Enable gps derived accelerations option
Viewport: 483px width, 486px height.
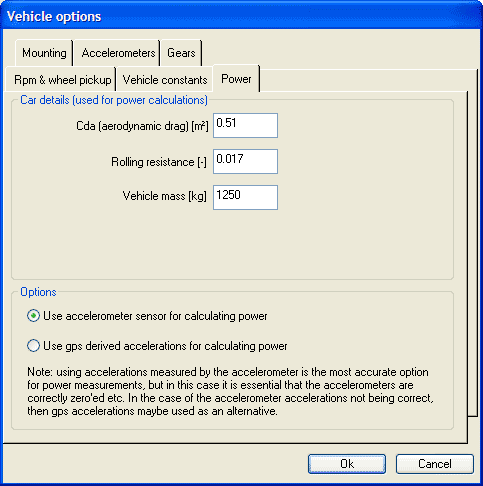pos(33,346)
